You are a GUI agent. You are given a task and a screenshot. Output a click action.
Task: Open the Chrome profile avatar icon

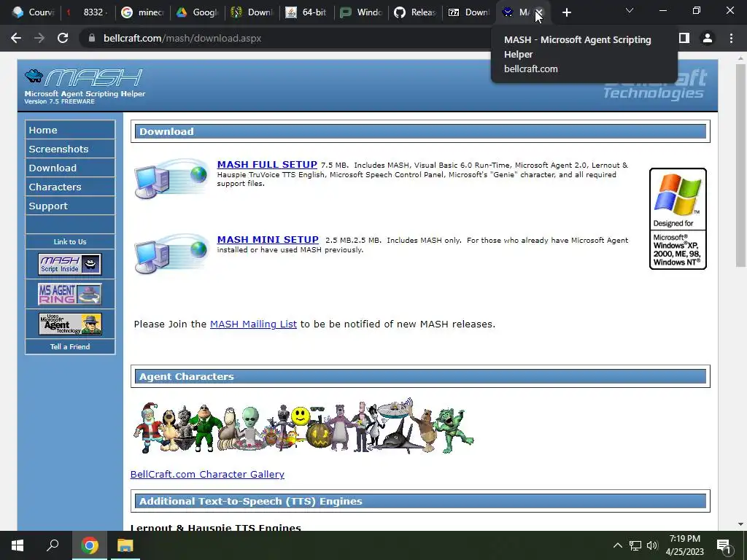click(x=708, y=38)
